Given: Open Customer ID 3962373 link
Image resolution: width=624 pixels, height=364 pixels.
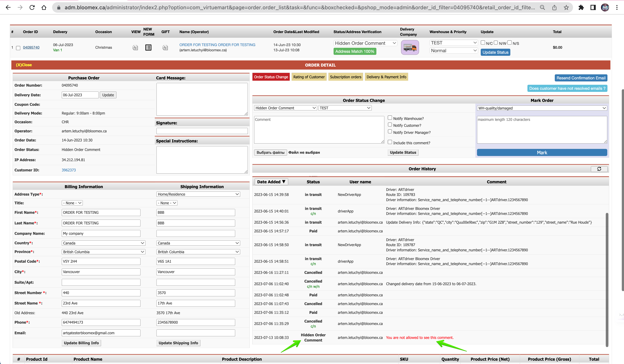Looking at the screenshot, I should click(x=69, y=170).
